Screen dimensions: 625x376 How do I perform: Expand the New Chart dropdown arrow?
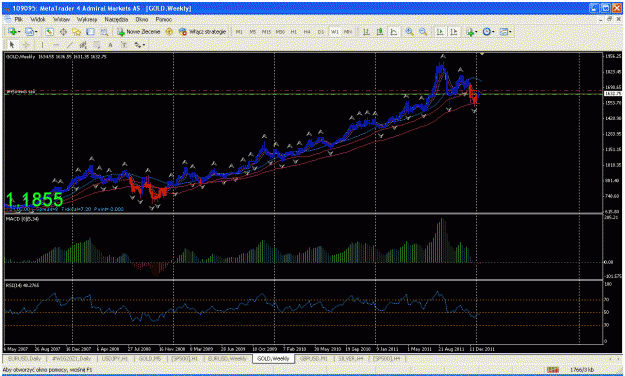click(x=19, y=32)
